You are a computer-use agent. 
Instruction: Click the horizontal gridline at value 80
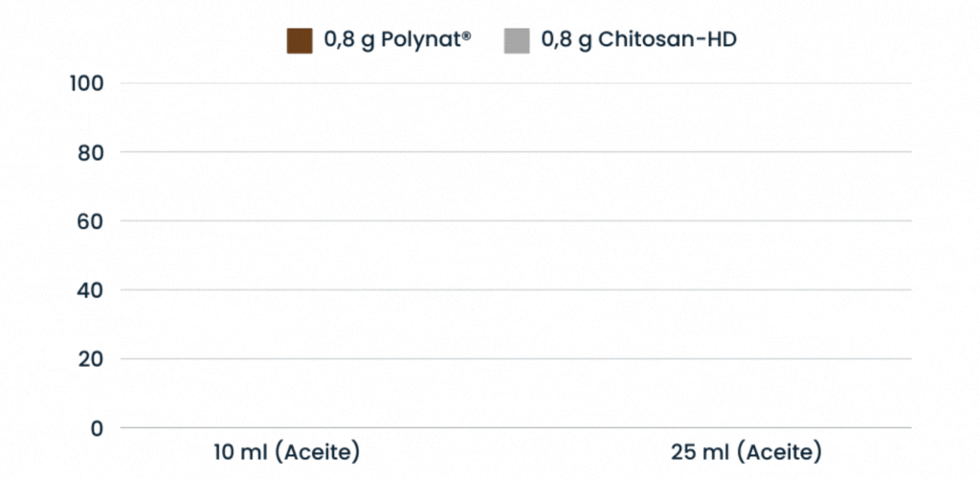(x=517, y=152)
